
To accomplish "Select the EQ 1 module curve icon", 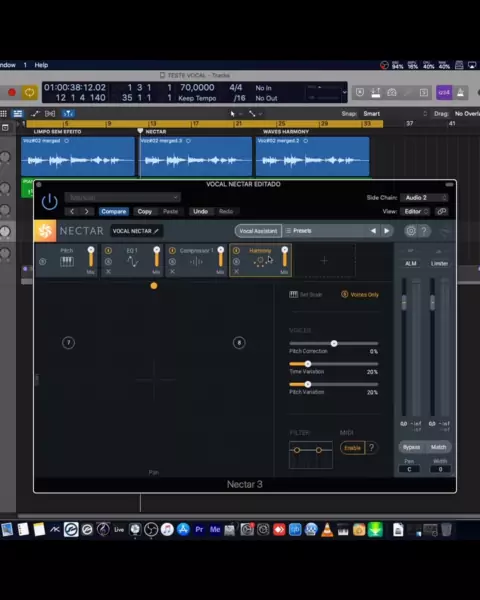I will (132, 262).
